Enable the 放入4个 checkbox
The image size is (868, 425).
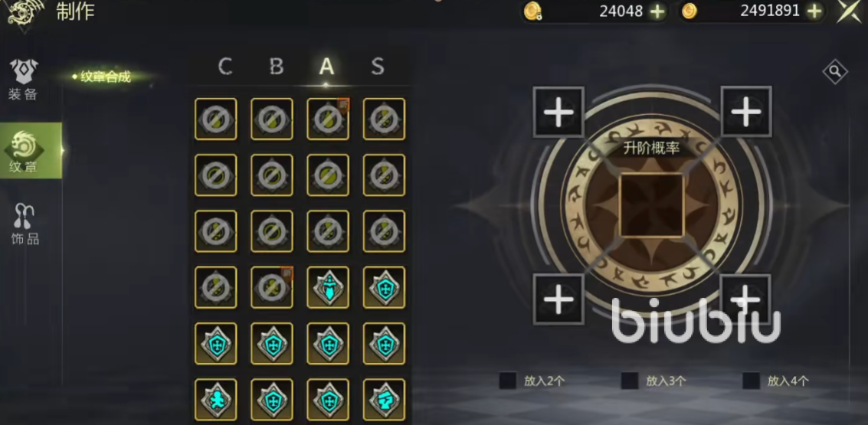point(752,380)
